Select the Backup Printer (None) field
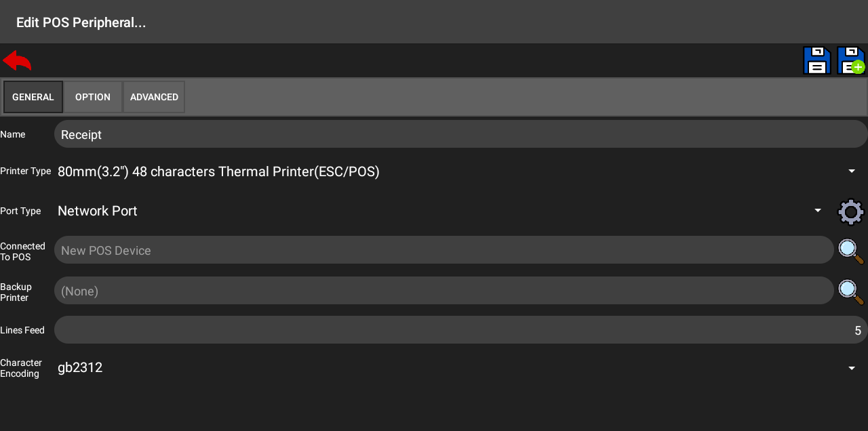The height and width of the screenshot is (431, 868). click(x=443, y=291)
